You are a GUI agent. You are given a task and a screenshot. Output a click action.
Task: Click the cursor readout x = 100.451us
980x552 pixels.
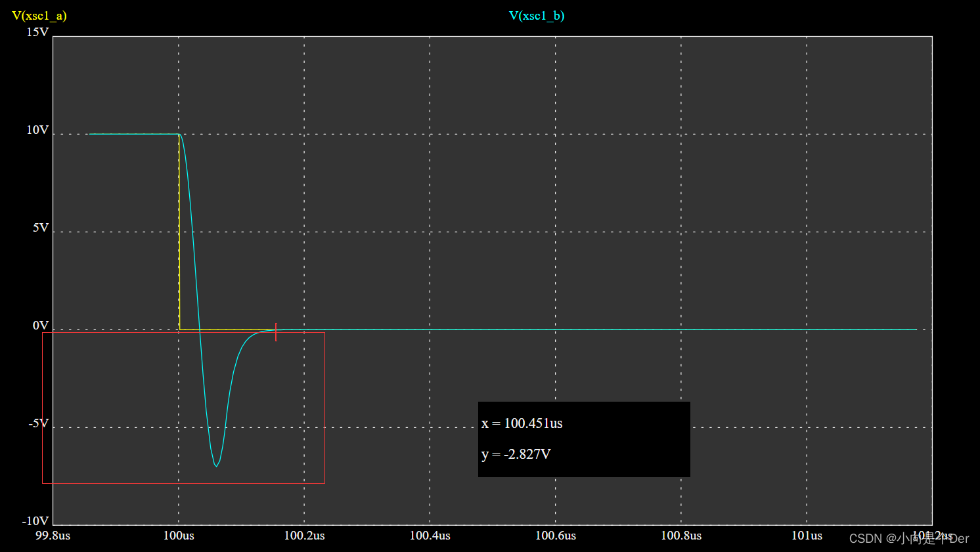pos(522,423)
